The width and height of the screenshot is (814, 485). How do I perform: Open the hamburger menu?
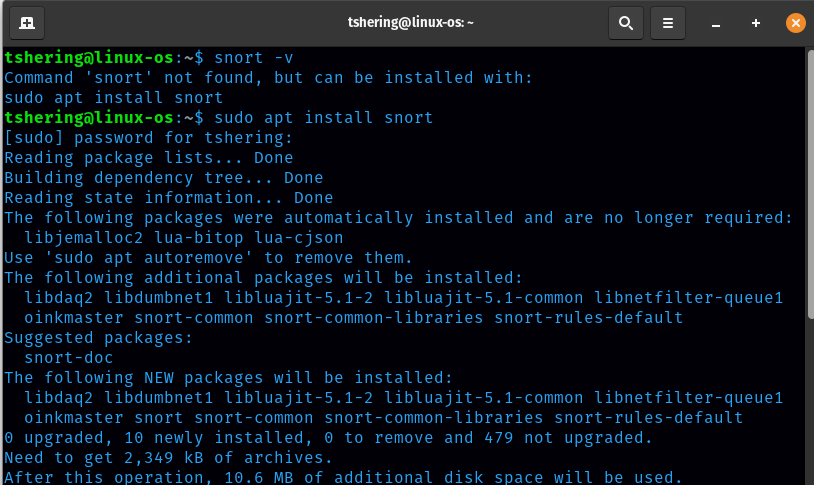click(x=668, y=22)
